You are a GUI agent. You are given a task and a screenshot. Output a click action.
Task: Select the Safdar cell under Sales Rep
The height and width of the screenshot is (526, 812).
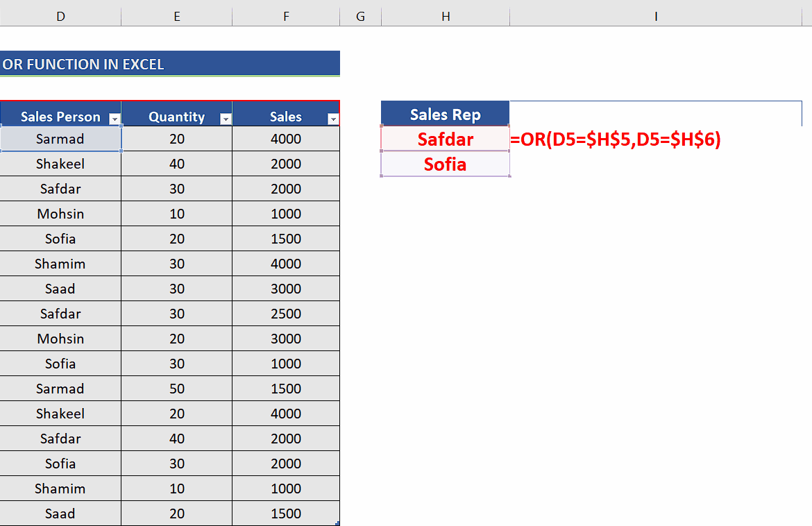click(x=445, y=139)
